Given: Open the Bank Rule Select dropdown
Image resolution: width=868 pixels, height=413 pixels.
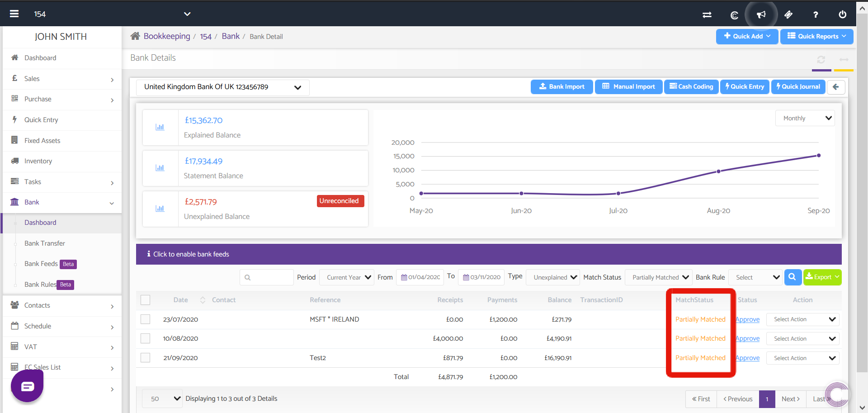Looking at the screenshot, I should pyautogui.click(x=755, y=277).
